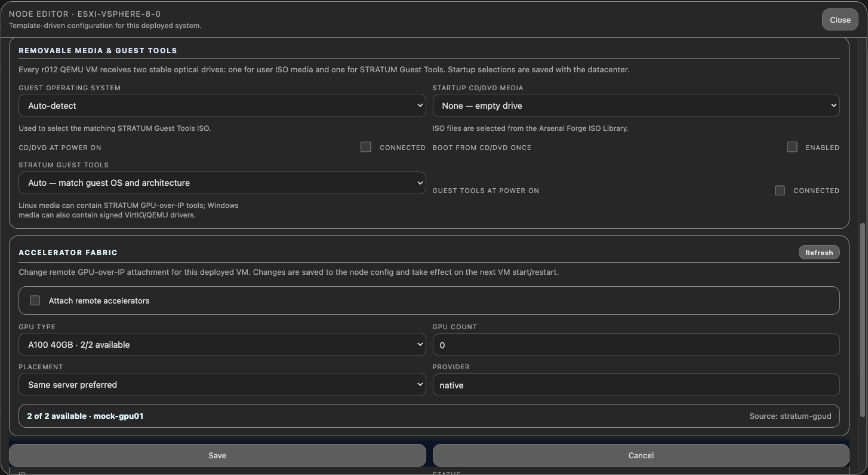Open the Startup CD/DVD Media dropdown
This screenshot has height=475, width=868.
click(x=636, y=106)
